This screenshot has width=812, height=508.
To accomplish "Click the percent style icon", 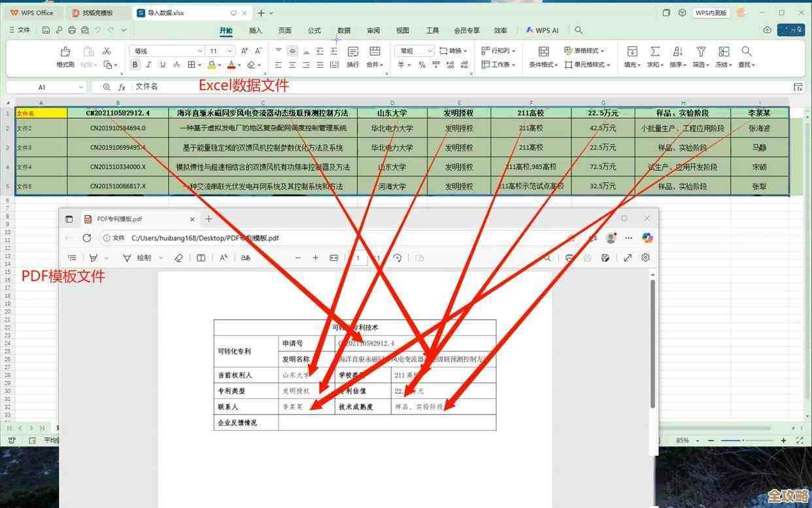I will pyautogui.click(x=422, y=65).
